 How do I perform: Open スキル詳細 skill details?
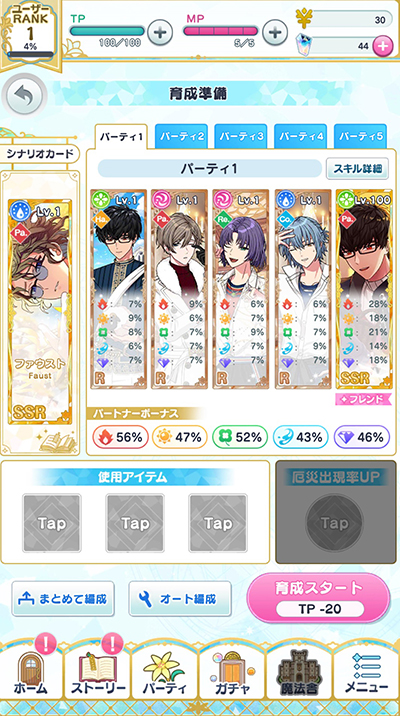point(357,169)
